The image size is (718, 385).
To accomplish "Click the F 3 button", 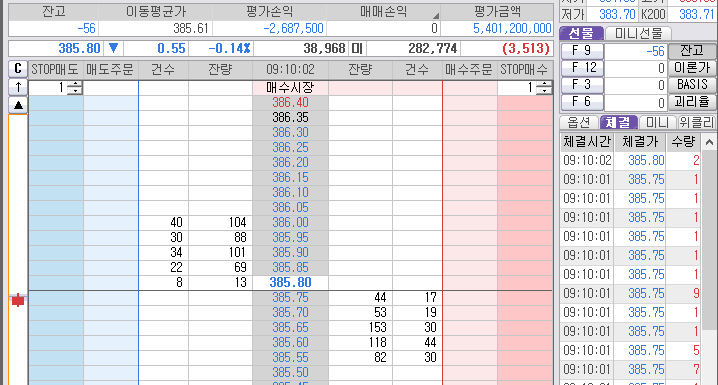I will [x=582, y=85].
